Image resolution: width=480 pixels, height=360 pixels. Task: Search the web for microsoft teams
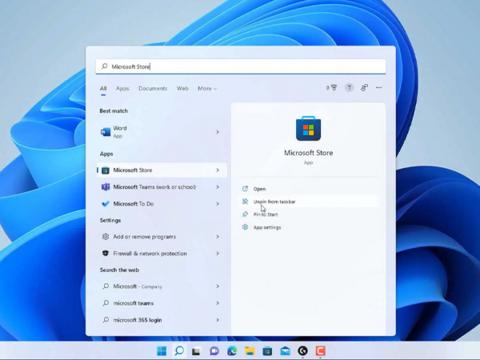[x=162, y=303]
